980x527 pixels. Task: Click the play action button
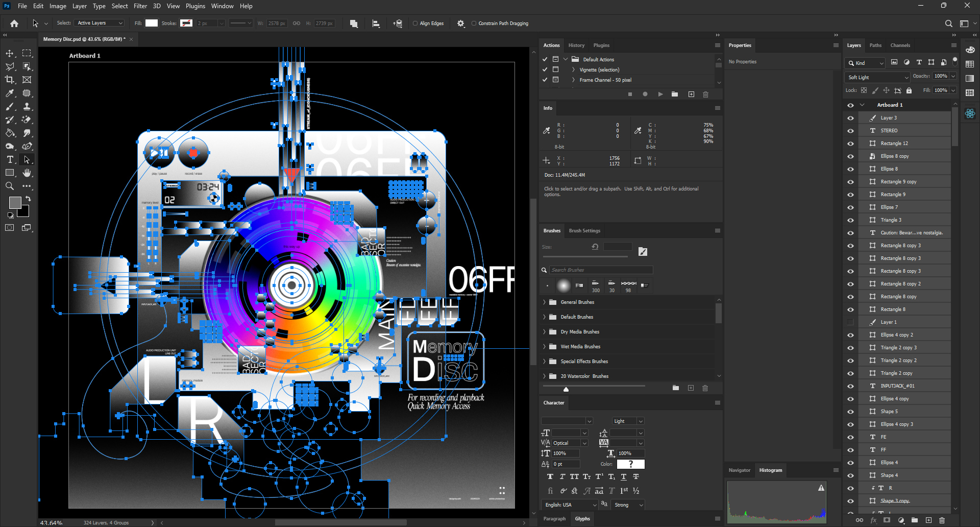(x=660, y=94)
